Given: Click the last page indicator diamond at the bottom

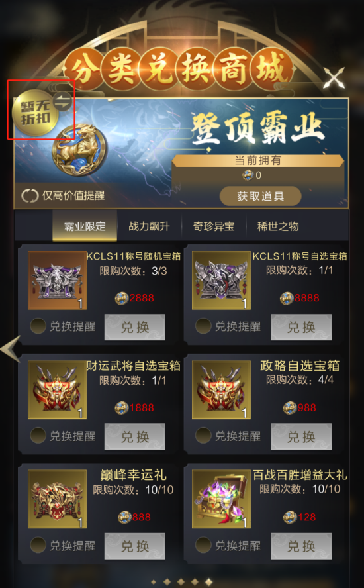Looking at the screenshot, I should 208,582.
